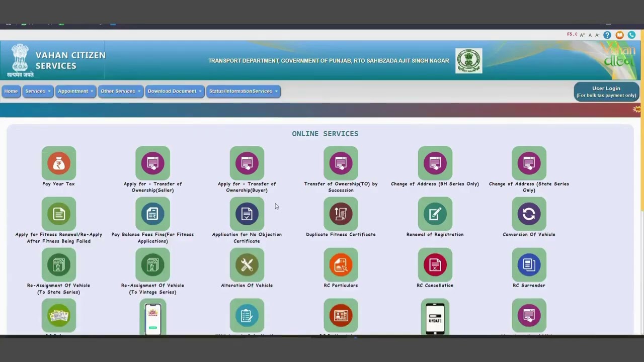Open Re-Assignment Of Vehicle (To State Series)
This screenshot has height=362, width=644.
tap(59, 265)
